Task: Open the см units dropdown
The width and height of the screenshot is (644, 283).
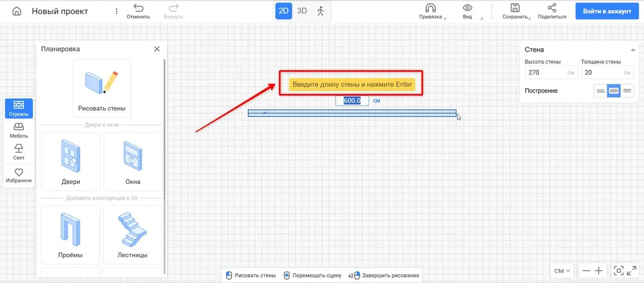Action: click(562, 271)
